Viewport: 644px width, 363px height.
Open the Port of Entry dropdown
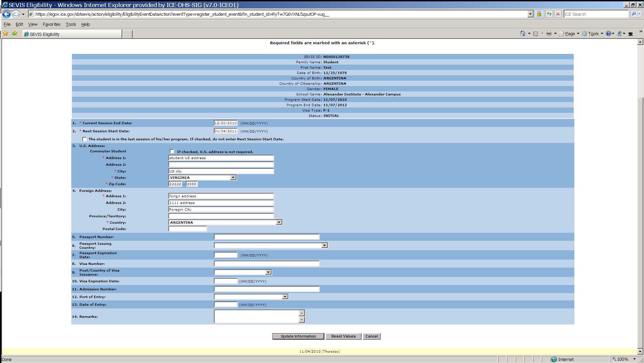point(285,297)
